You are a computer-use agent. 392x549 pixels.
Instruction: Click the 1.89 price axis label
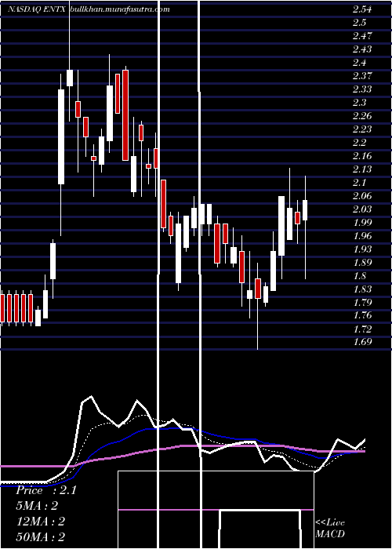pos(362,262)
